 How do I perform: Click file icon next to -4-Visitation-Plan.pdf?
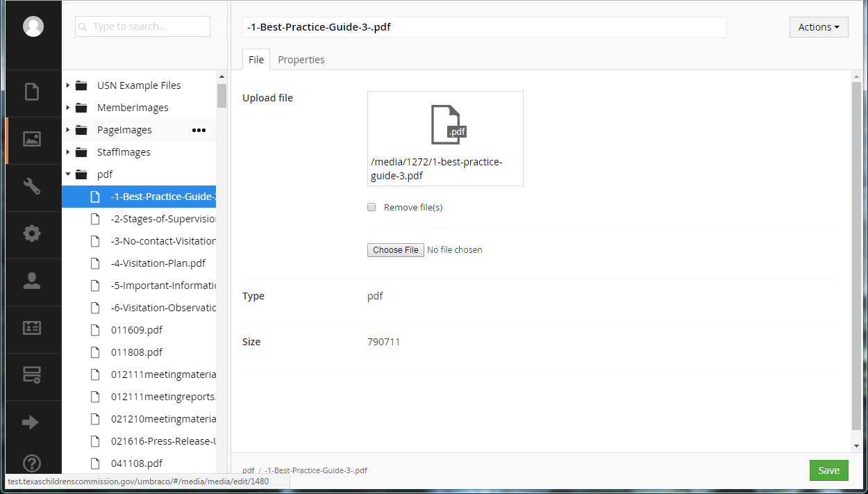pyautogui.click(x=96, y=263)
